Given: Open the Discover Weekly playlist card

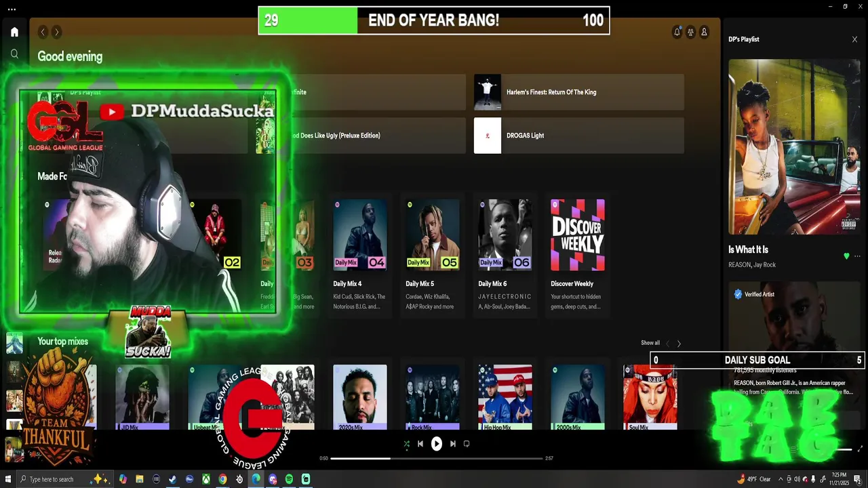Looking at the screenshot, I should click(578, 256).
